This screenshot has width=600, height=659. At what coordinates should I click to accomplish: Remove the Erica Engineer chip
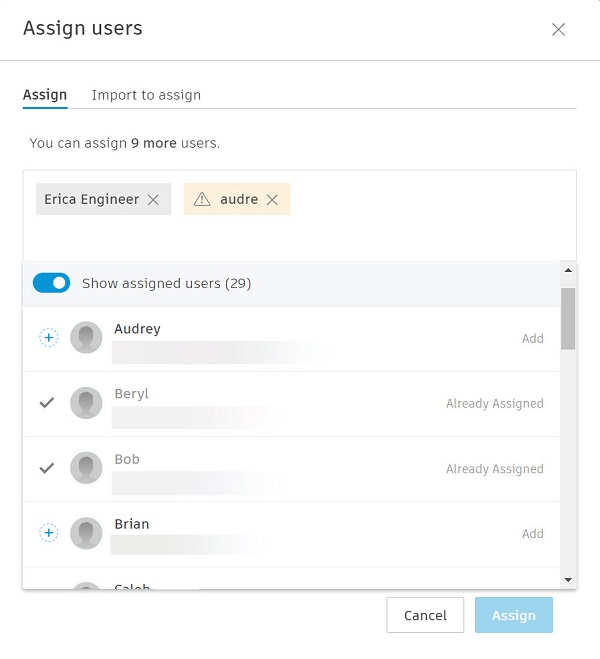click(x=153, y=200)
